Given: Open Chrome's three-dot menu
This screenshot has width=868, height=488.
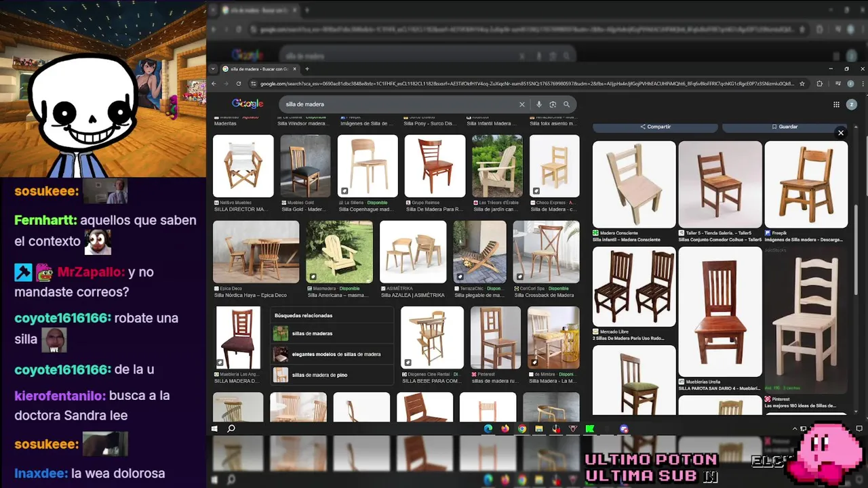Looking at the screenshot, I should pyautogui.click(x=863, y=83).
